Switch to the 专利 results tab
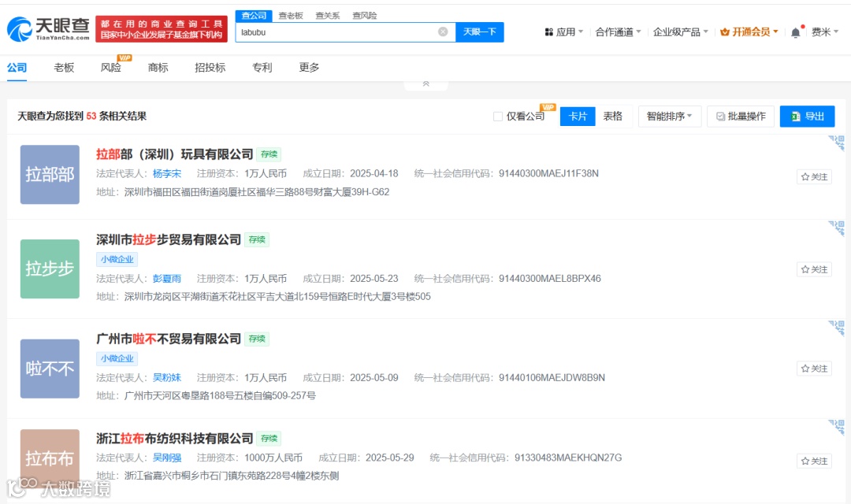The height and width of the screenshot is (504, 851). 262,68
